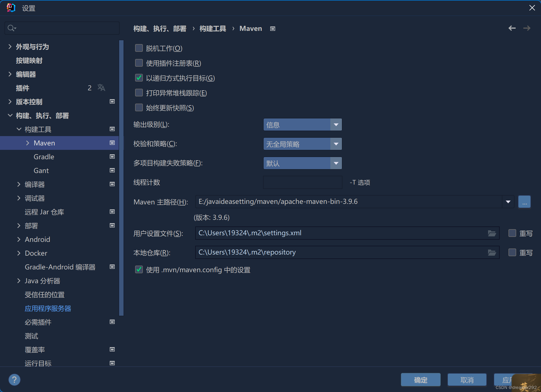Screen dimensions: 541x392
Task: Click the reset icon beside the Gradle entry
Action: pos(112,156)
